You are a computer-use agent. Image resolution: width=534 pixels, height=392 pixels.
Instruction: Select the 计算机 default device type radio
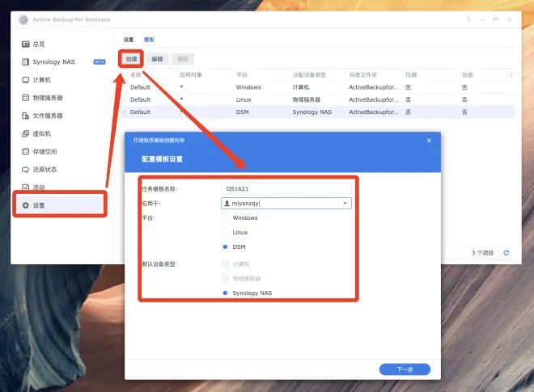(x=225, y=264)
